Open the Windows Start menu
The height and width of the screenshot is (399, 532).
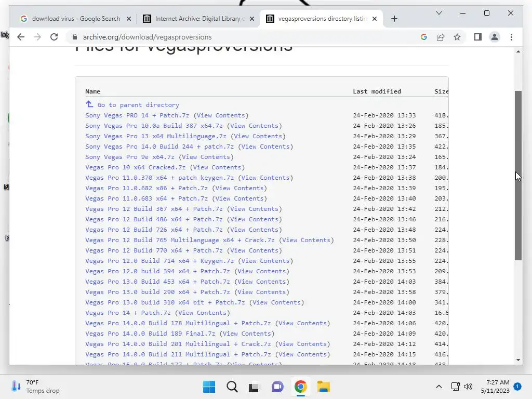click(x=209, y=387)
